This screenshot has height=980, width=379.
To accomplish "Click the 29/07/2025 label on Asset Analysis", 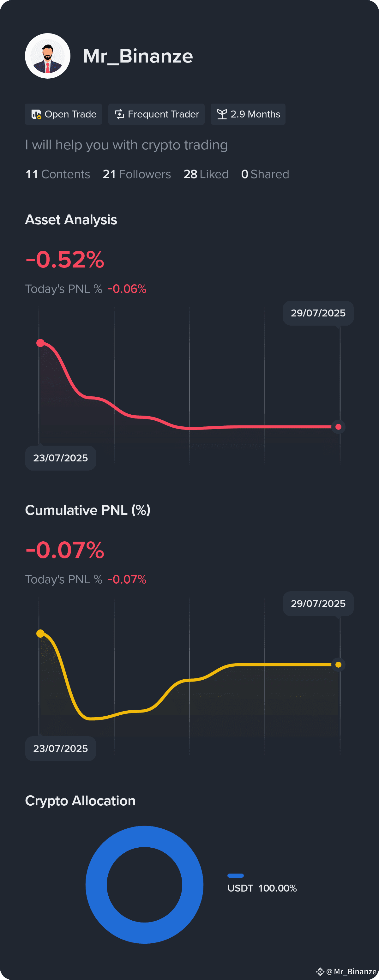I will (x=318, y=313).
